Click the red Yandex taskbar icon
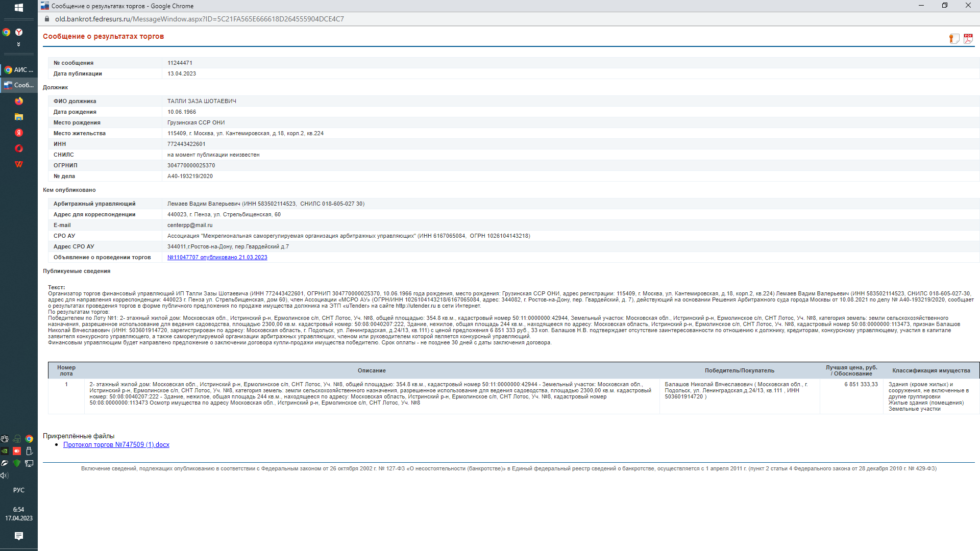 click(19, 133)
